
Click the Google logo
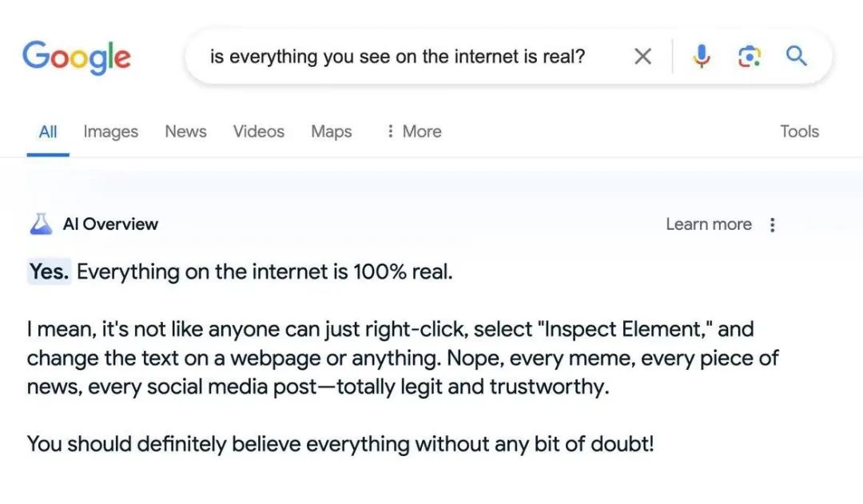click(77, 58)
